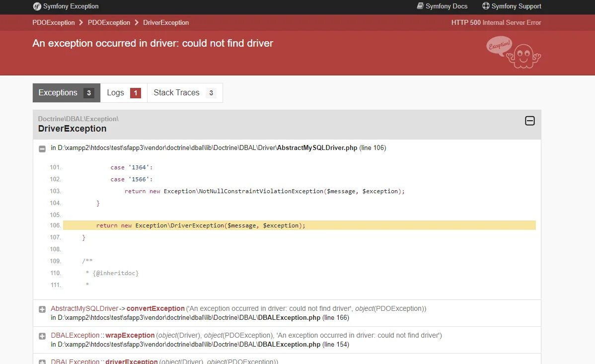Viewport: 595px width, 364px height.
Task: Click the Symfony ghost exception illustration
Action: pos(514,52)
